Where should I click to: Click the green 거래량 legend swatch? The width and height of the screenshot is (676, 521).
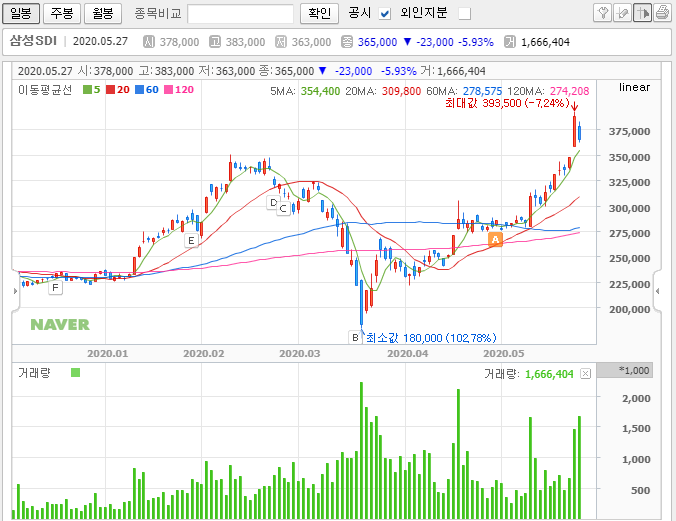point(75,372)
